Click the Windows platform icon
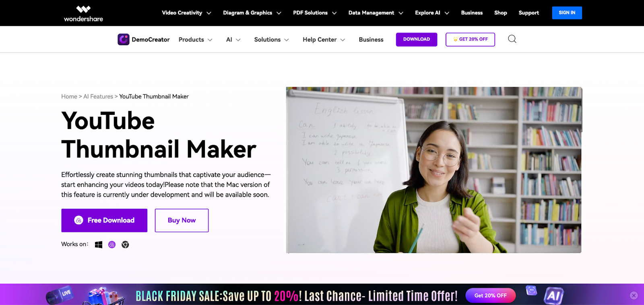This screenshot has width=644, height=305. 99,245
